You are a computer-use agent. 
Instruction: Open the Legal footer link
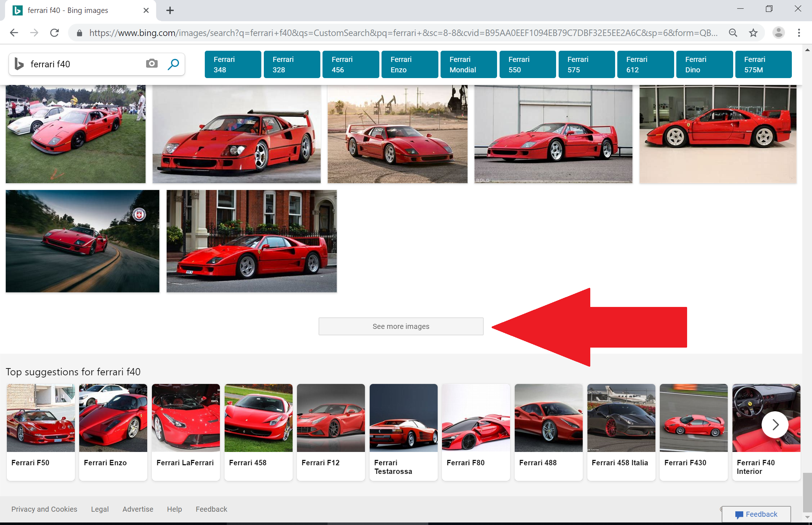click(x=100, y=509)
